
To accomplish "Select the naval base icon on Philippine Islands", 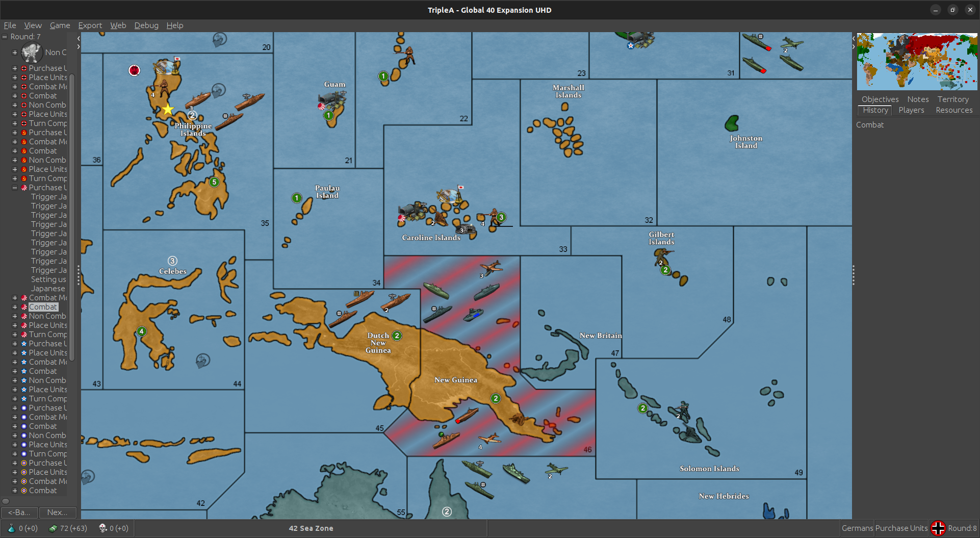I will (x=166, y=66).
